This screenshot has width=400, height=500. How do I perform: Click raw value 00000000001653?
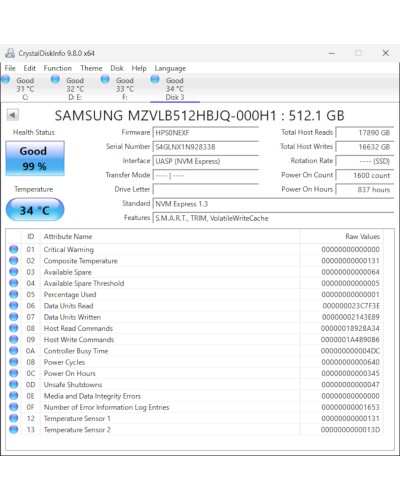point(350,407)
